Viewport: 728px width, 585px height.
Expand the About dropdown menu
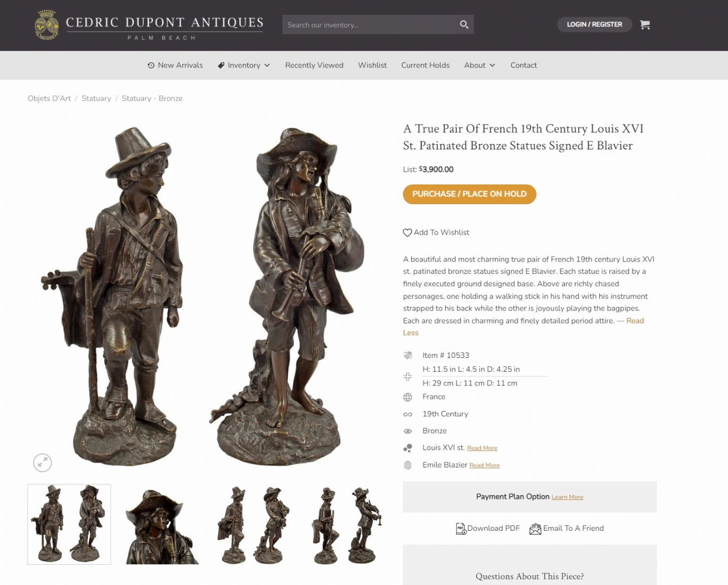[480, 65]
